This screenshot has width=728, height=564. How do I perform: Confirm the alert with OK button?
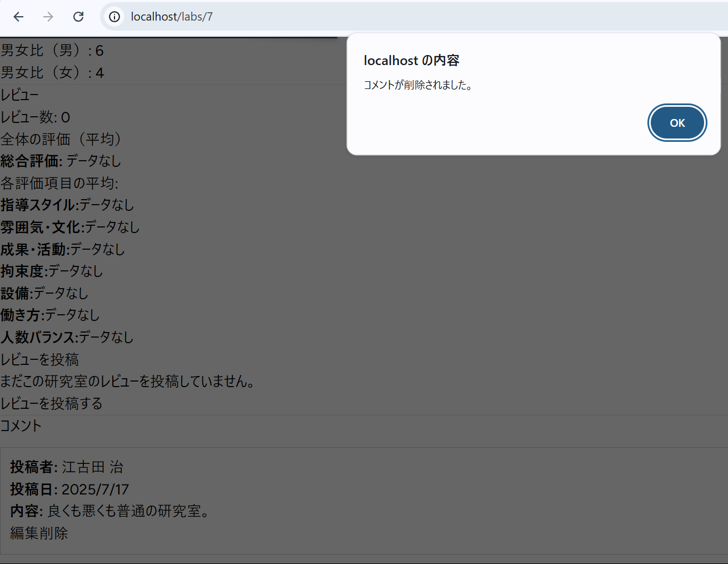click(x=677, y=123)
